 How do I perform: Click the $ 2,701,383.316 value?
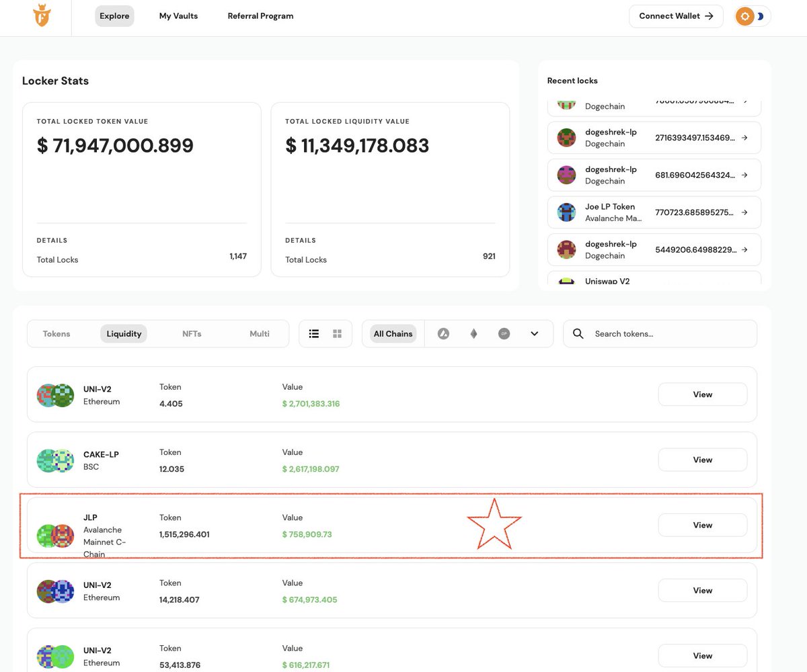[311, 404]
